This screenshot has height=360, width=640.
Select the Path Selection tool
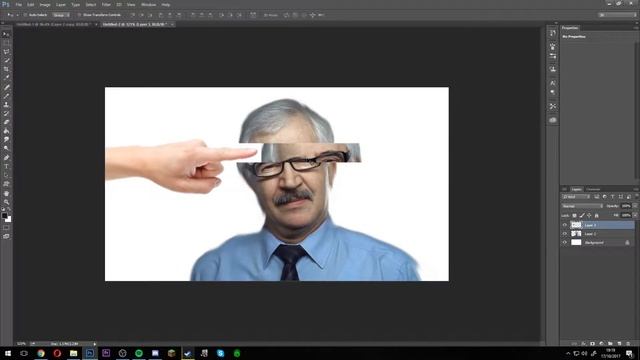click(6, 175)
